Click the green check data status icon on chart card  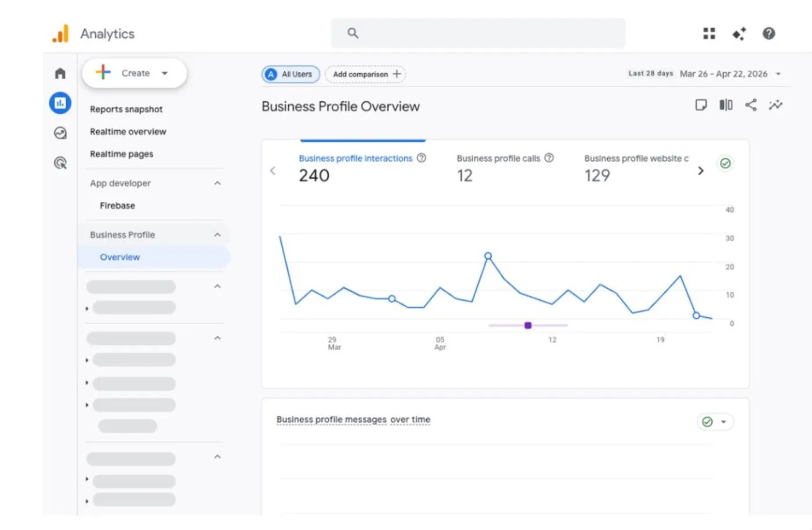tap(725, 164)
